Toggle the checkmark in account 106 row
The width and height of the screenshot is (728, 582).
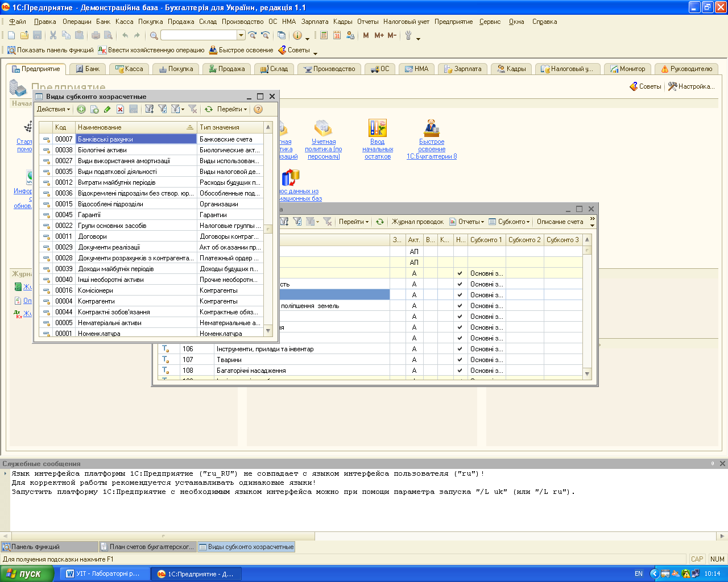[460, 349]
